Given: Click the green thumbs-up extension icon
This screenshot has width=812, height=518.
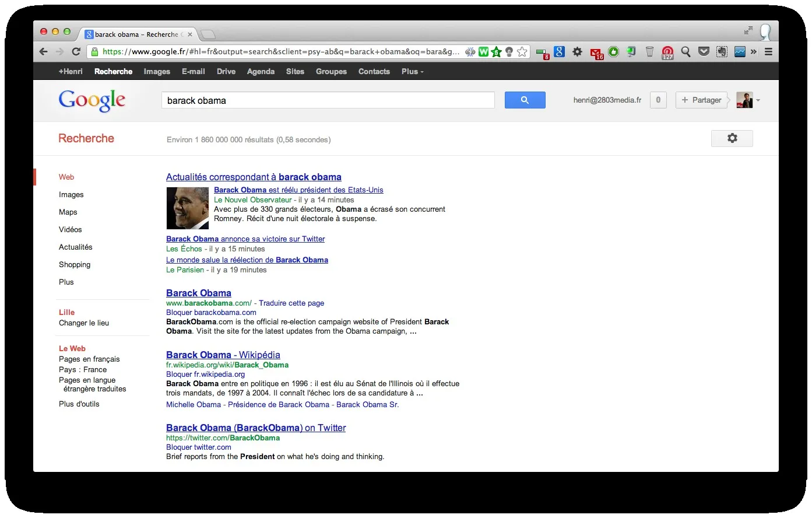Looking at the screenshot, I should pyautogui.click(x=613, y=52).
